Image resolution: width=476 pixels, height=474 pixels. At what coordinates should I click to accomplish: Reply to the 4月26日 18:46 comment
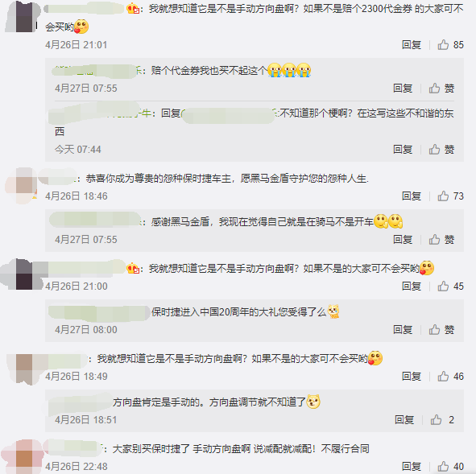coord(412,196)
